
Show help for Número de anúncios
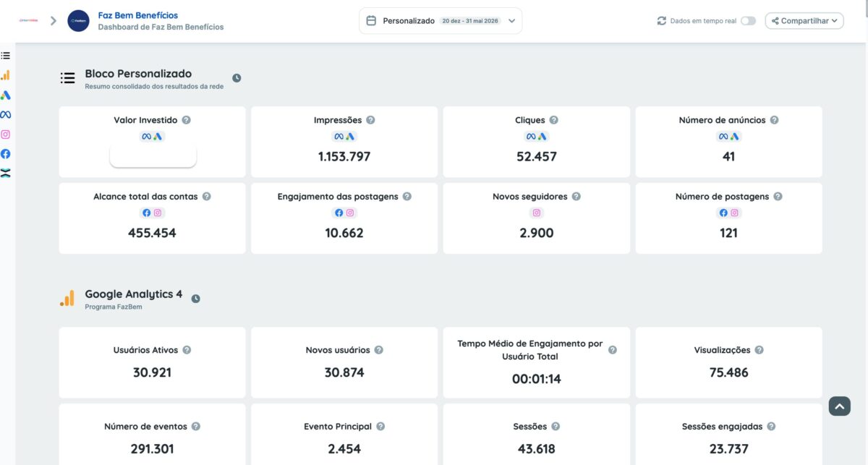coord(774,120)
